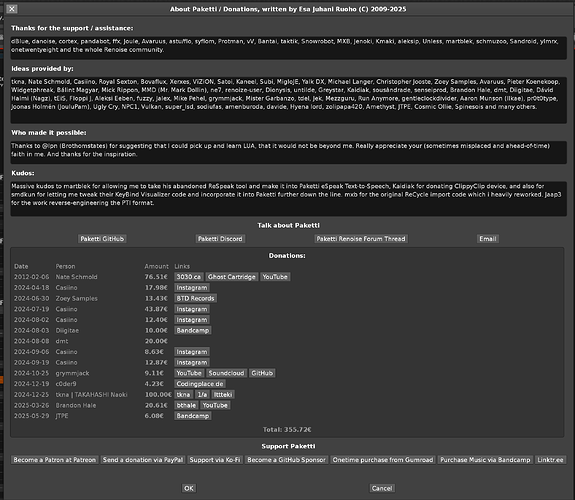575x500 pixels.
Task: Open Paketti Renoise Forum Thread
Action: [361, 239]
